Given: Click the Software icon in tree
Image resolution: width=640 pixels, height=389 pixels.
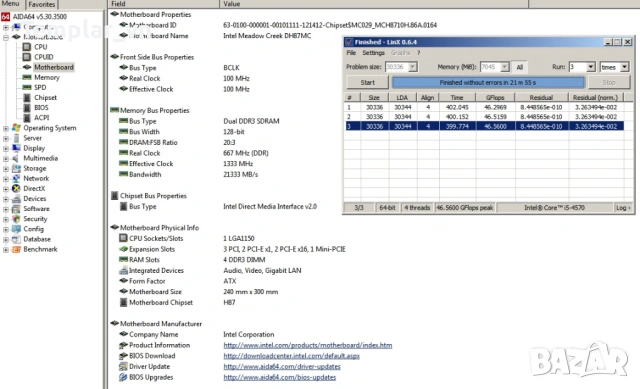Looking at the screenshot, I should tap(16, 209).
